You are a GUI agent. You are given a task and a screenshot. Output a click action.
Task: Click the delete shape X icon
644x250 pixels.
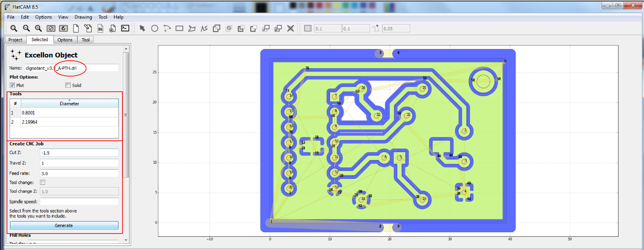pyautogui.click(x=290, y=29)
